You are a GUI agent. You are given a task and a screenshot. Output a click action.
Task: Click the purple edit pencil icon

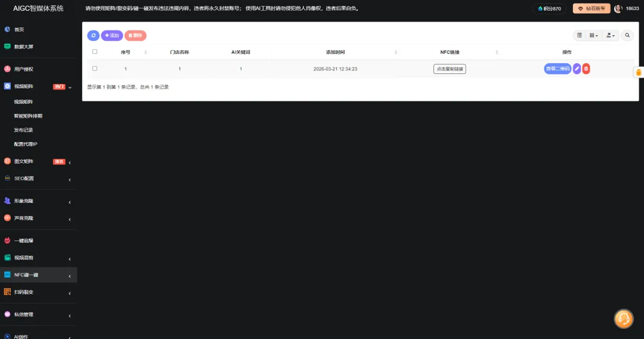click(x=577, y=69)
